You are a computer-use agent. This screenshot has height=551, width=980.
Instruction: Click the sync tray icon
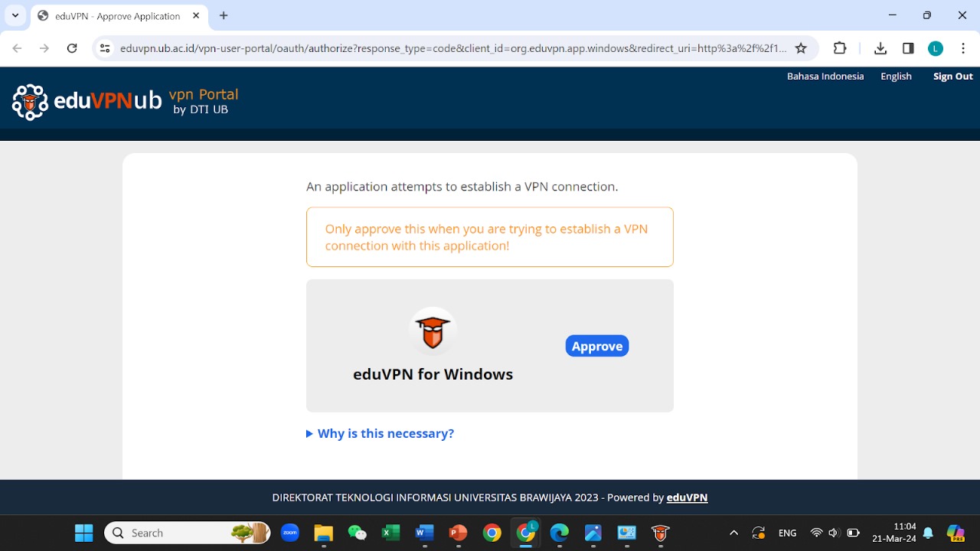(759, 533)
